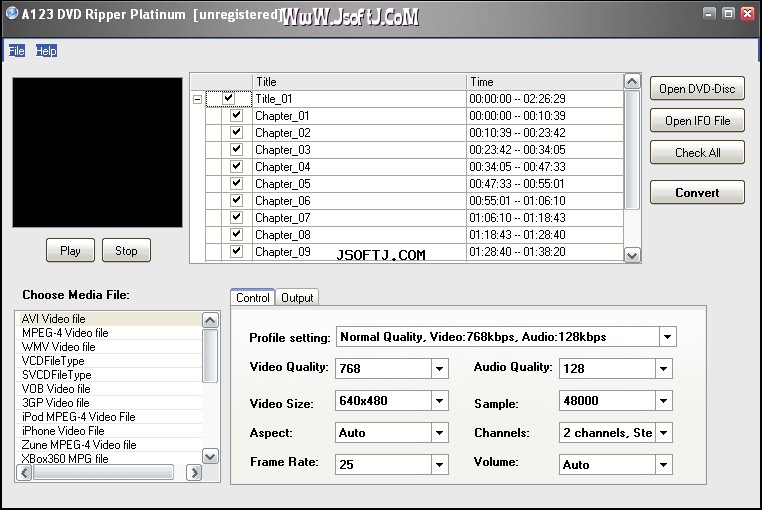Open the Volume dropdown
762x510 pixels.
pyautogui.click(x=663, y=464)
